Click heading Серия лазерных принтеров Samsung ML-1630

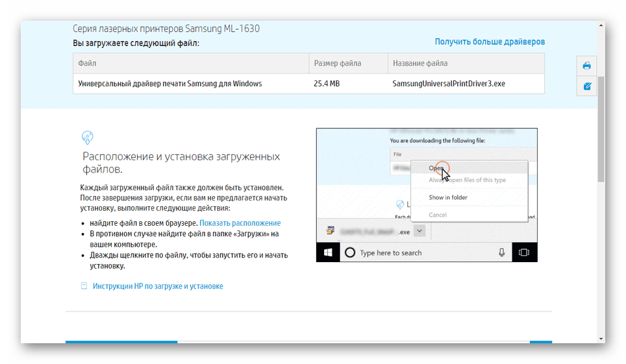click(x=166, y=29)
